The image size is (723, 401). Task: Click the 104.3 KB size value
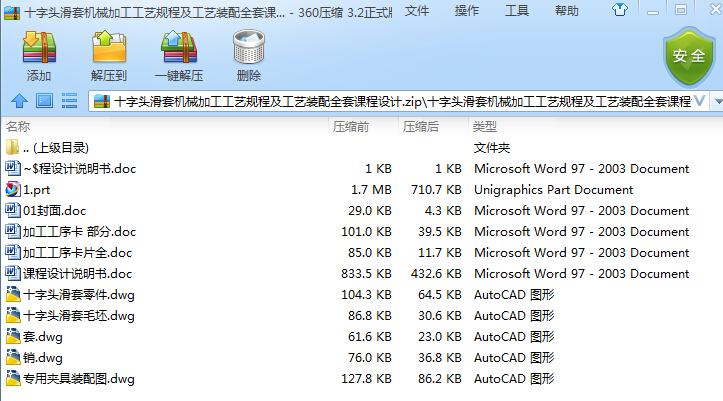366,295
